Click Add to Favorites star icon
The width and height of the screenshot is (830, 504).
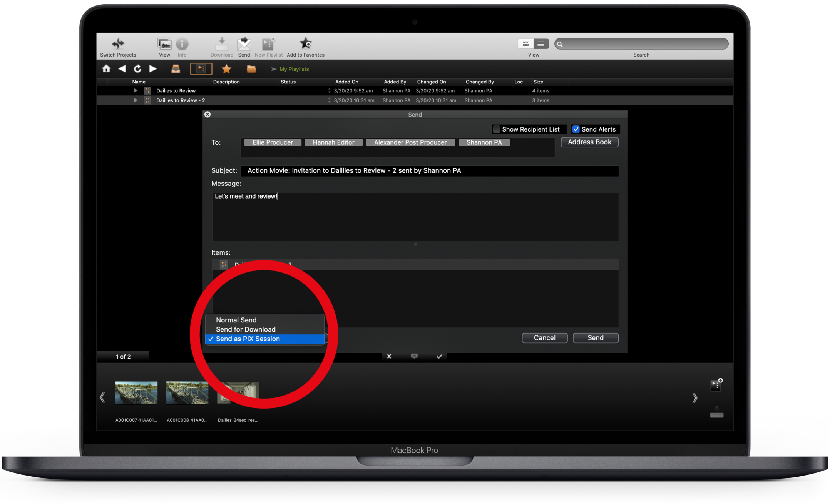[x=305, y=43]
